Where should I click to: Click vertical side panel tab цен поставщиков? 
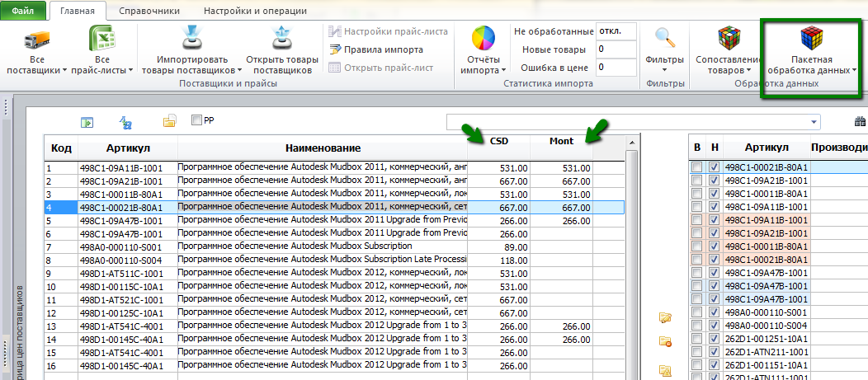pyautogui.click(x=20, y=332)
